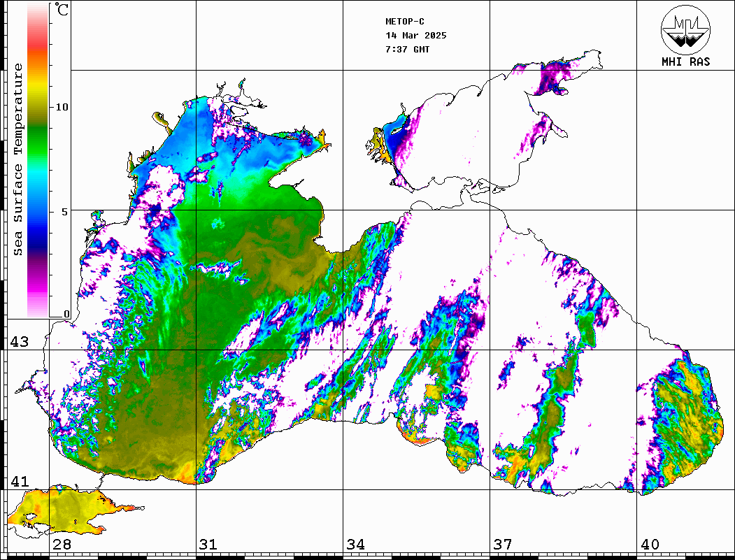Click longitude label '37'
Image resolution: width=735 pixels, height=560 pixels.
503,545
